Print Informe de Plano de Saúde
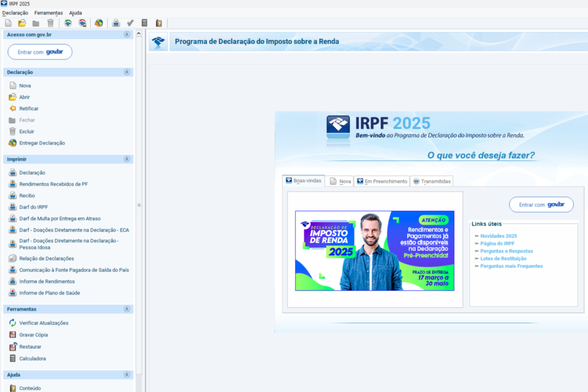Screen dimensions: 588x392 point(49,293)
